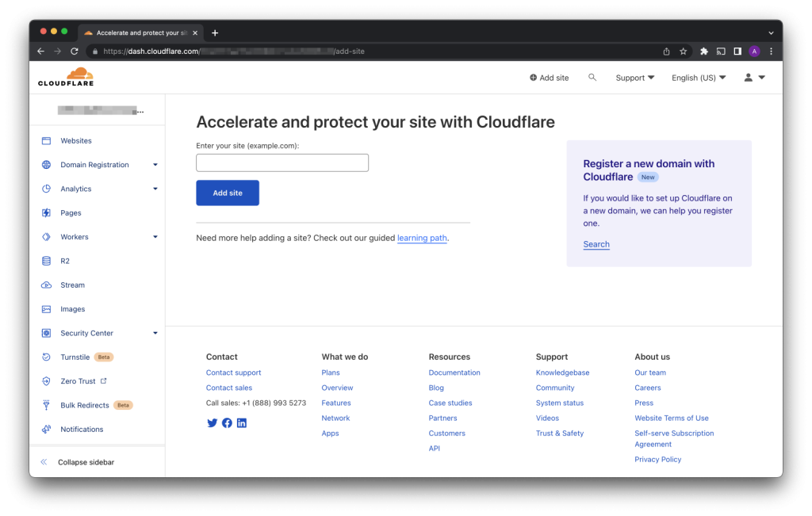Collapse the sidebar using the chevron
812x516 pixels.
point(44,462)
